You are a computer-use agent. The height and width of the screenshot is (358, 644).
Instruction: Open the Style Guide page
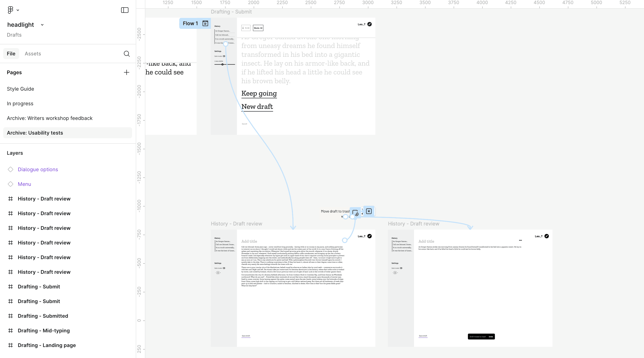pyautogui.click(x=20, y=89)
